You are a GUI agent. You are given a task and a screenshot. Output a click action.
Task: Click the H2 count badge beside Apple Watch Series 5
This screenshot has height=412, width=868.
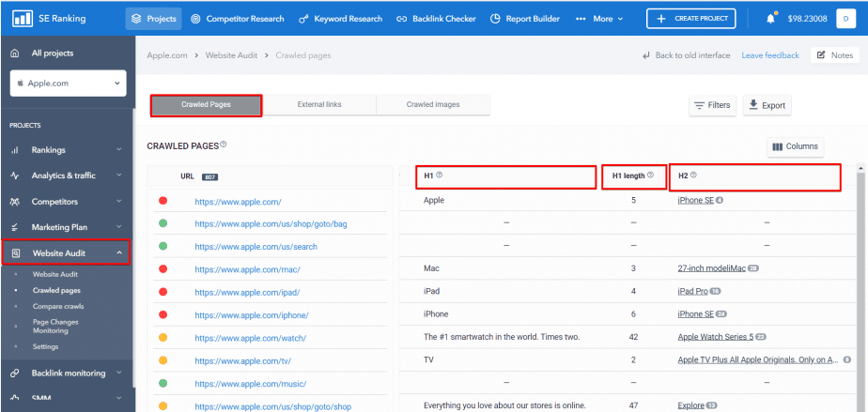pos(760,337)
